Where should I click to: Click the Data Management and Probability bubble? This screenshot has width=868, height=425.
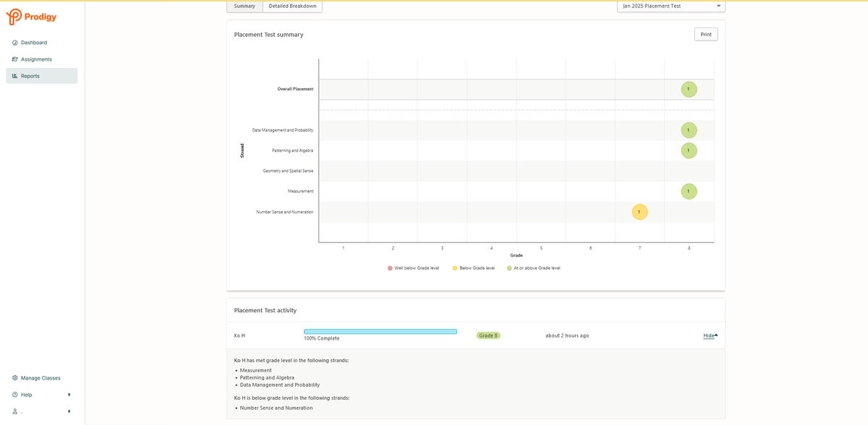[689, 130]
